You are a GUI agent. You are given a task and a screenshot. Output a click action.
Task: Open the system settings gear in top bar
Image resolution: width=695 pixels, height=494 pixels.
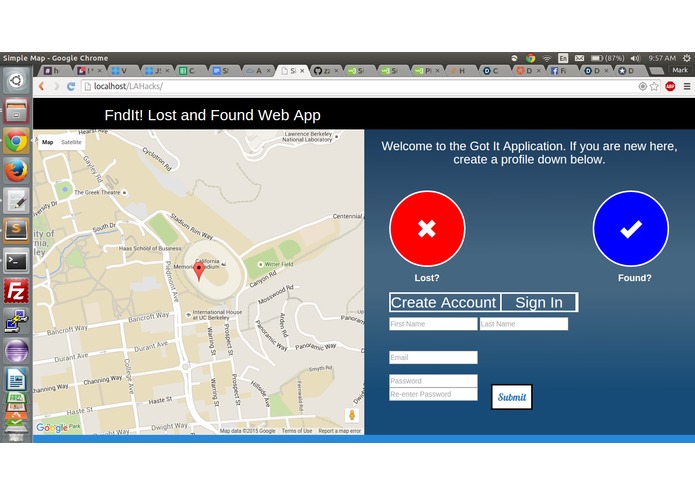(x=687, y=58)
